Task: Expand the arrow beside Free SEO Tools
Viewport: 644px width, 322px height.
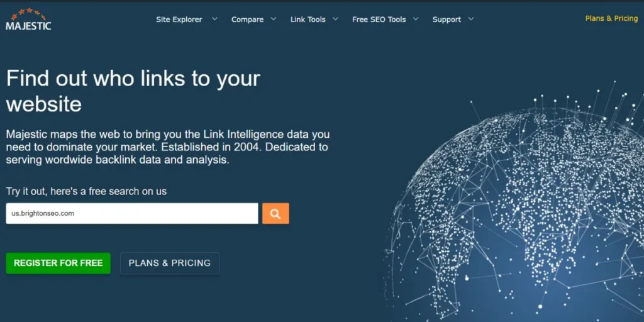Action: pos(416,19)
